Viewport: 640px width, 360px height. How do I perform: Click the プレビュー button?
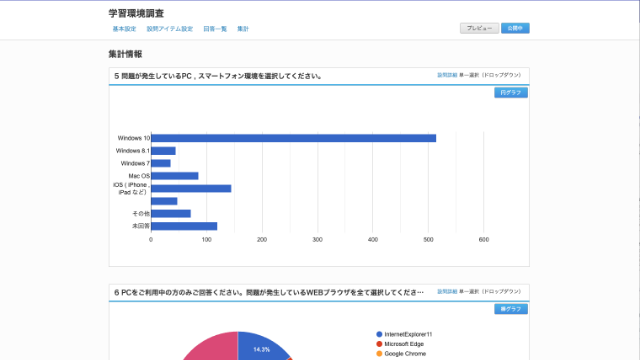coord(479,28)
